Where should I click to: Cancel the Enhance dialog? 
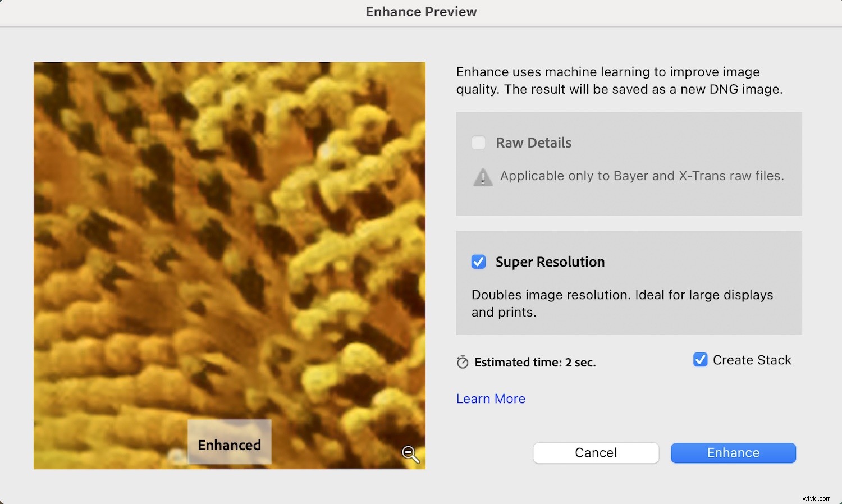[595, 453]
